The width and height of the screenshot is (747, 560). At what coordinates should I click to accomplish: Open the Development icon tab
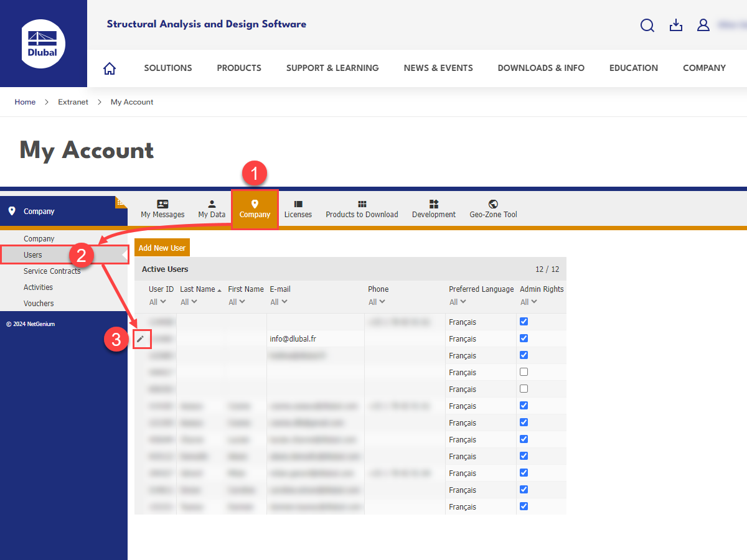[434, 209]
